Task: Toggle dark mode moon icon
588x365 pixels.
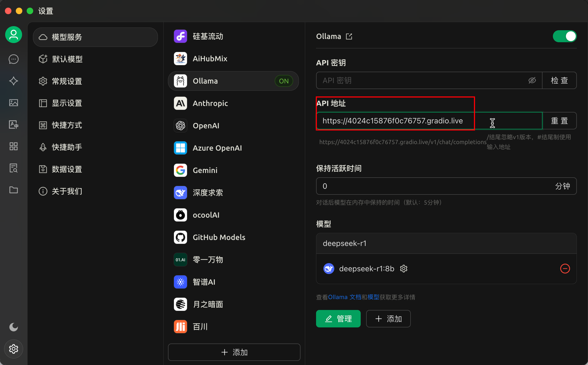Action: coord(13,327)
